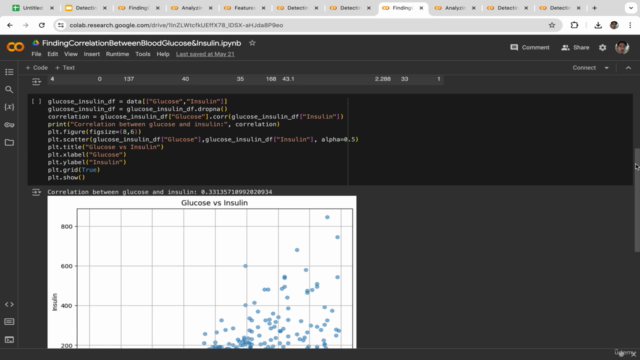The image size is (640, 360).
Task: Star the notebook with the star icon
Action: pyautogui.click(x=252, y=43)
